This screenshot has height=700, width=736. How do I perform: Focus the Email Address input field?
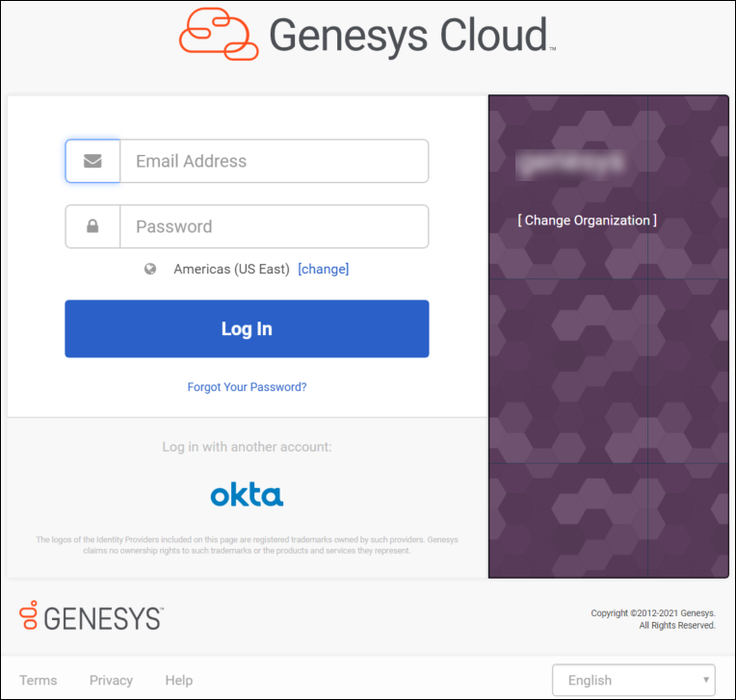pyautogui.click(x=275, y=161)
